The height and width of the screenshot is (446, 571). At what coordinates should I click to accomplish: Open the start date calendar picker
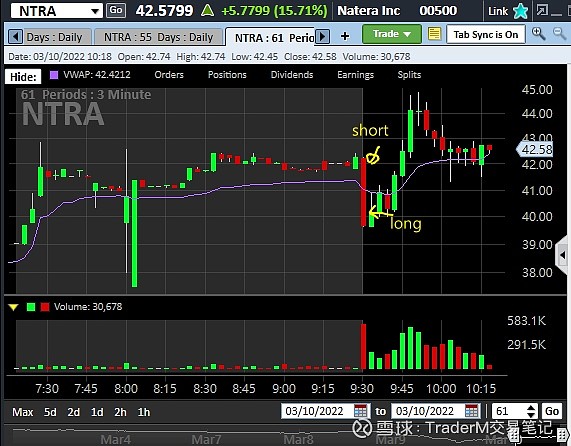tap(361, 411)
